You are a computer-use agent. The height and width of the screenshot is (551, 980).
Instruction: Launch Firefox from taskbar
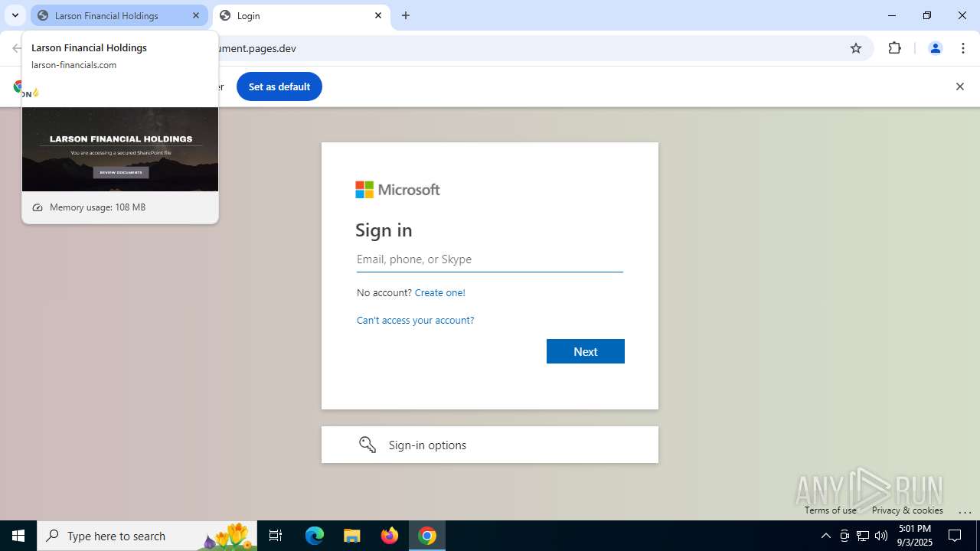pyautogui.click(x=390, y=536)
